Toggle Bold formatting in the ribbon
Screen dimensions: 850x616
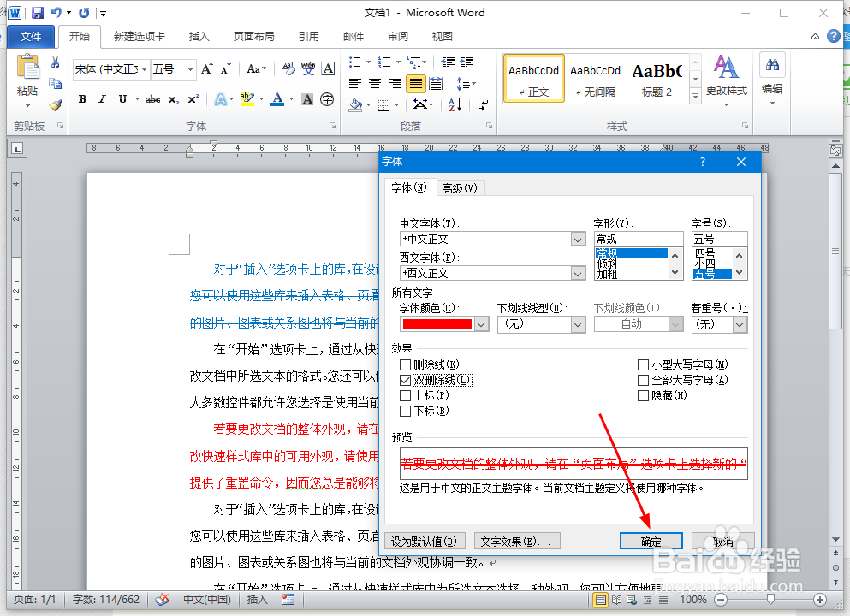pos(82,99)
